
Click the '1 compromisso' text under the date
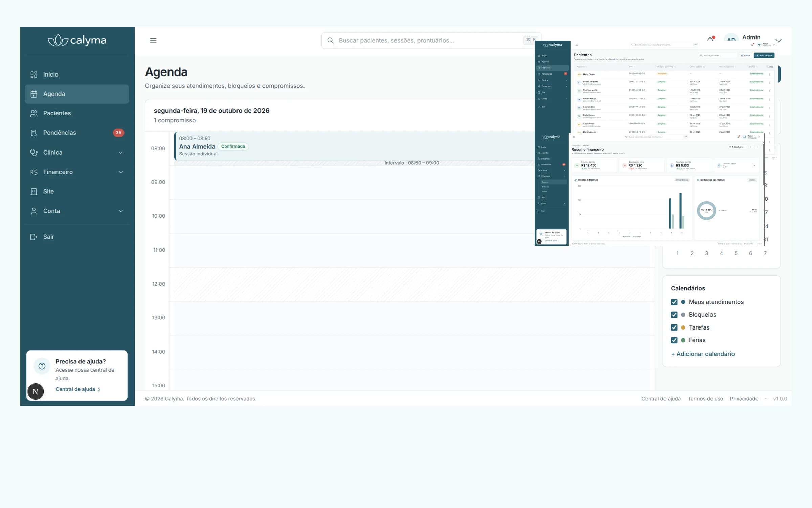(x=175, y=120)
